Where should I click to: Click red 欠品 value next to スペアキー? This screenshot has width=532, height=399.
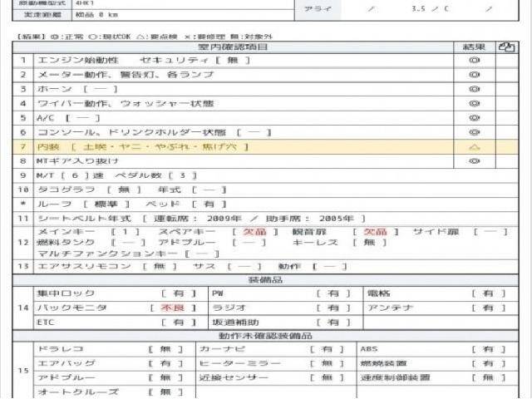click(x=255, y=232)
